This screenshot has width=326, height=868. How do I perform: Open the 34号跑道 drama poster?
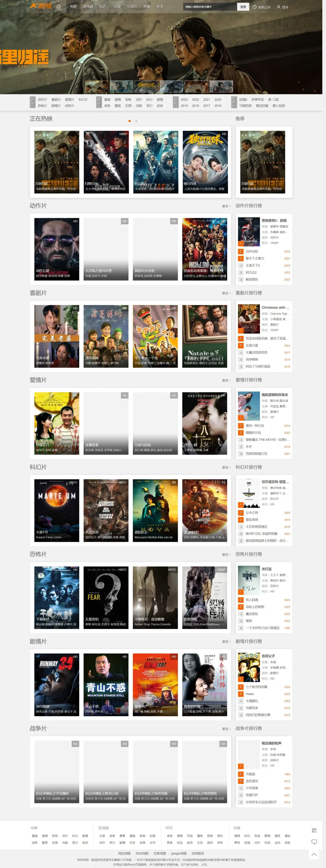(57, 685)
